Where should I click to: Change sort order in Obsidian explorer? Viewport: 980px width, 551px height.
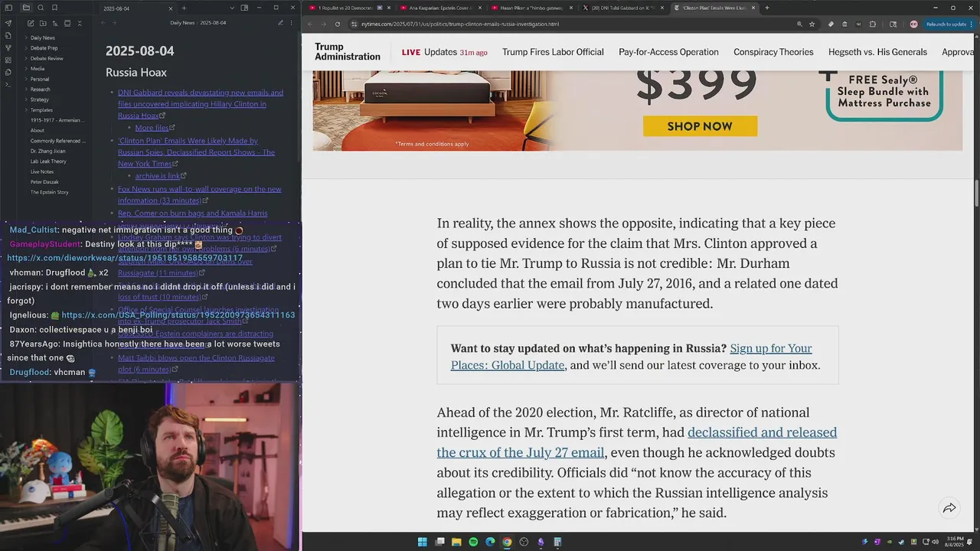click(55, 23)
